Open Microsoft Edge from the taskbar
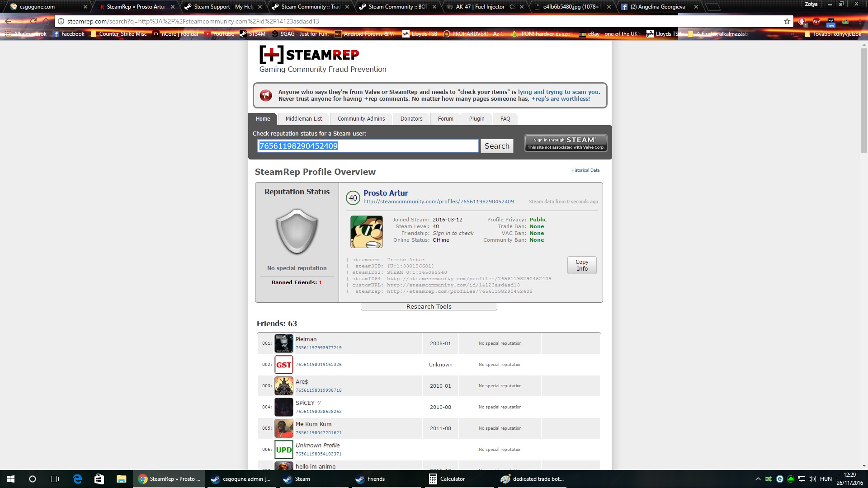This screenshot has height=488, width=868. pos(77,479)
